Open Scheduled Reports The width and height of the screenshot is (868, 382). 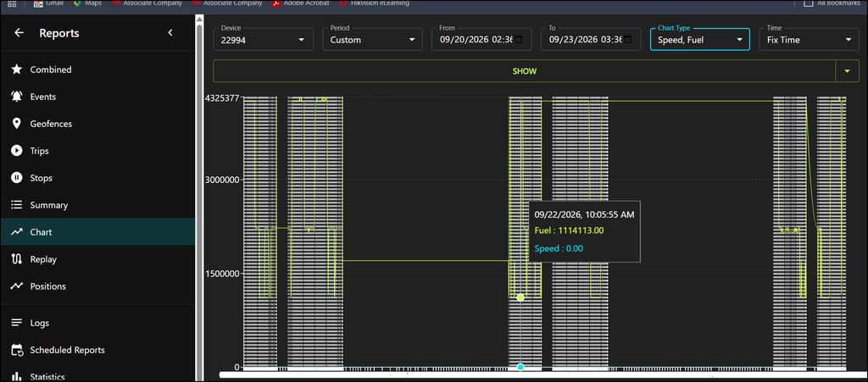point(97,350)
